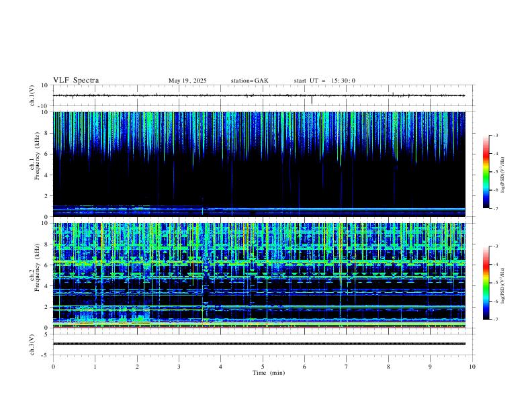The height and width of the screenshot is (411, 532).
Task: Click time axis tick label "10"
Action: pos(472,367)
